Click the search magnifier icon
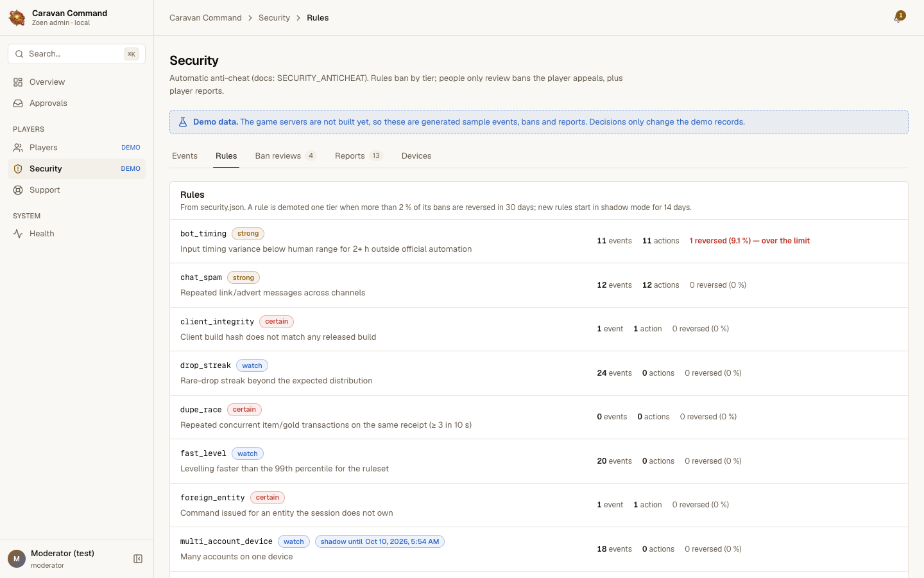 [19, 54]
